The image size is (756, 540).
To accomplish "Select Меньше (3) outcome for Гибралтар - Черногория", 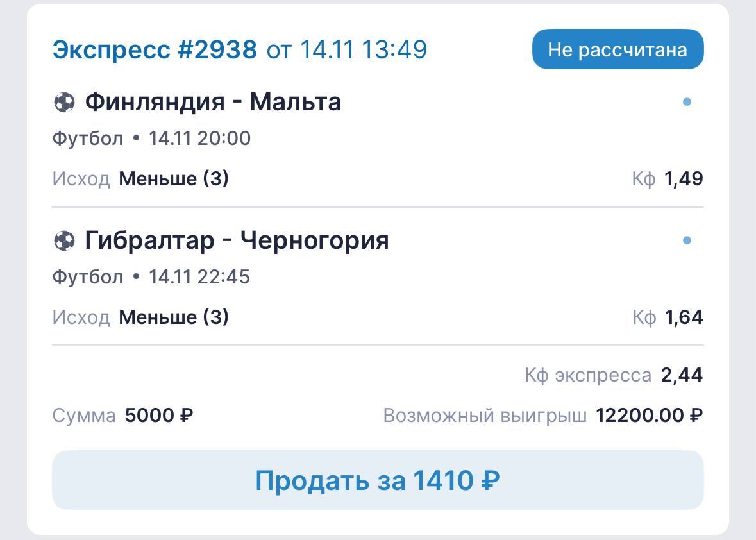I will pos(174,317).
